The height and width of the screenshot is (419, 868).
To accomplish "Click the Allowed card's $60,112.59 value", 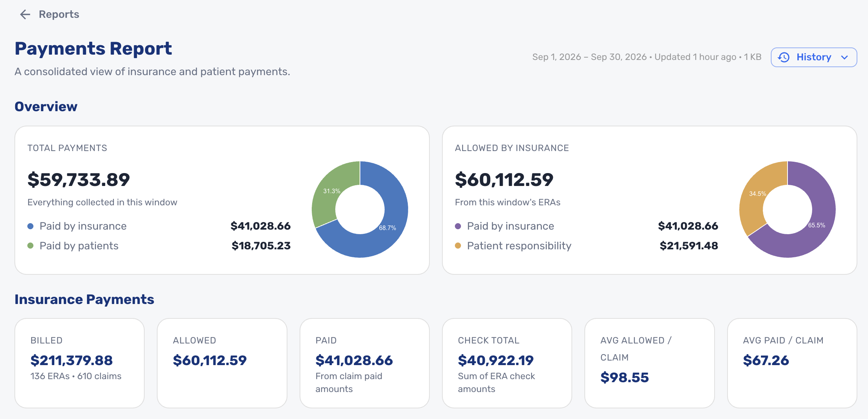I will coord(210,360).
